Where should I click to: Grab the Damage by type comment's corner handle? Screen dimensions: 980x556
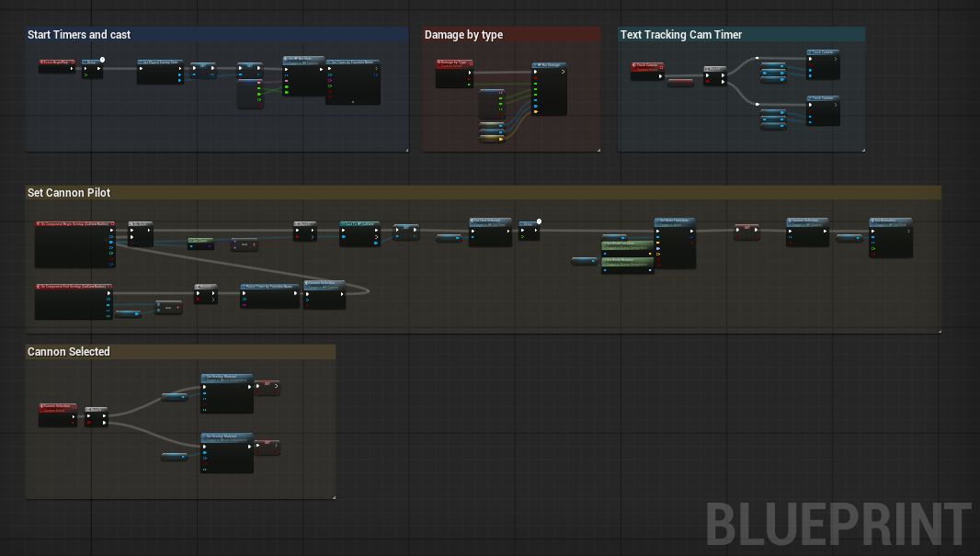598,150
